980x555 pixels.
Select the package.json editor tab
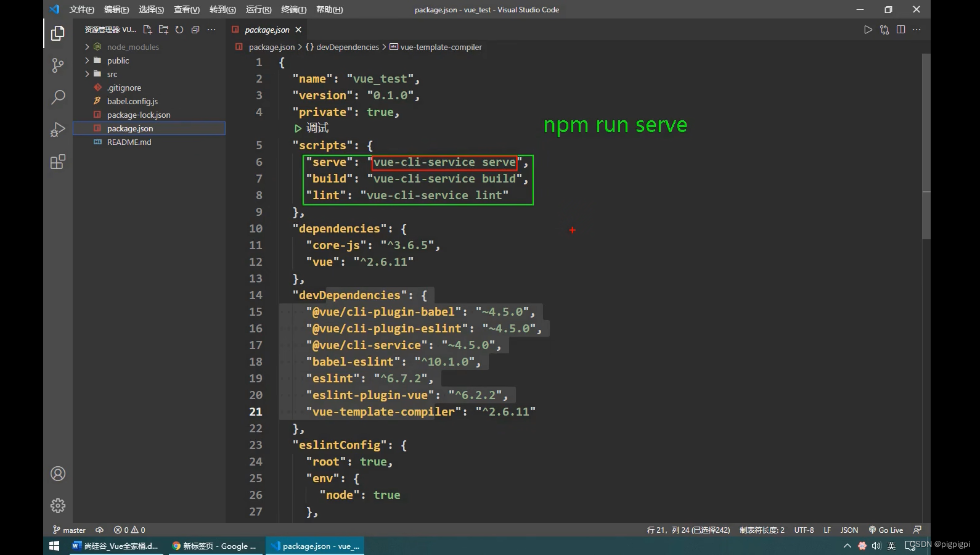coord(267,30)
